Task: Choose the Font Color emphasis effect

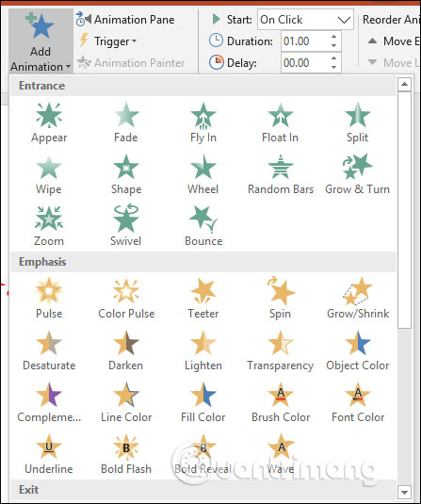Action: 357,402
